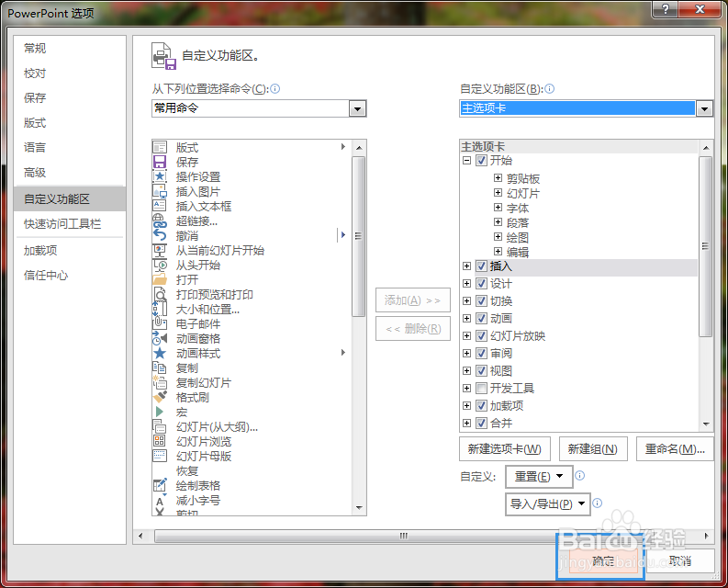Click the 插入文本框 text box icon

pyautogui.click(x=159, y=206)
